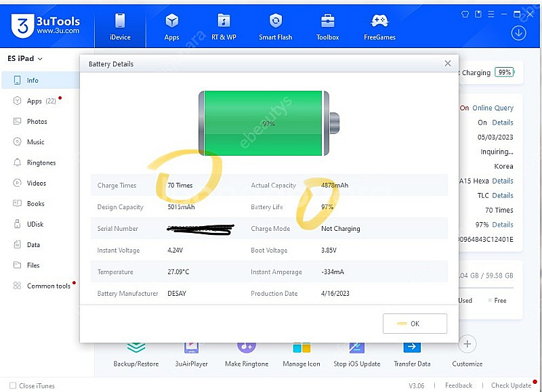Open the Apps tab in top toolbar
The height and width of the screenshot is (392, 542).
(x=171, y=26)
